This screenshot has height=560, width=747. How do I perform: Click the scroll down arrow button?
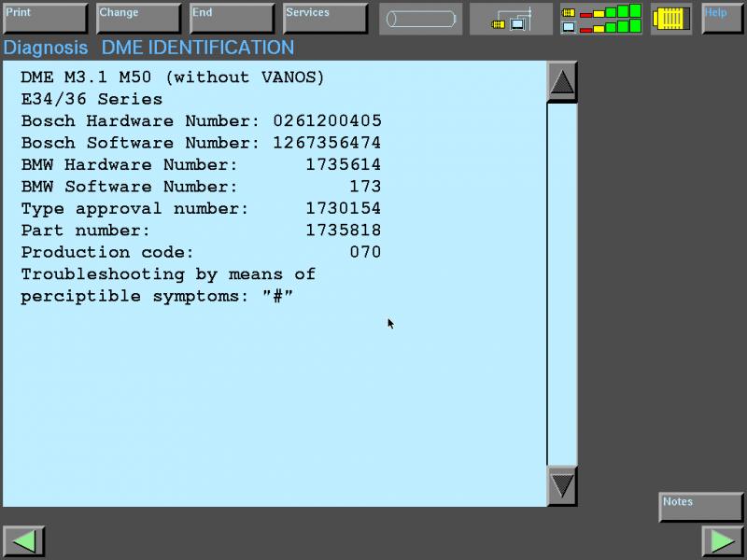tap(561, 485)
